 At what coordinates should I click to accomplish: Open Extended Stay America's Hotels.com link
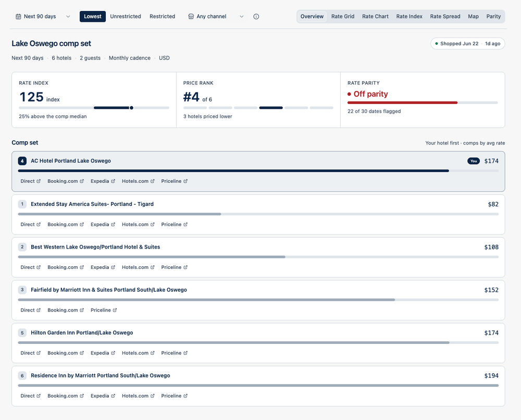tap(138, 224)
